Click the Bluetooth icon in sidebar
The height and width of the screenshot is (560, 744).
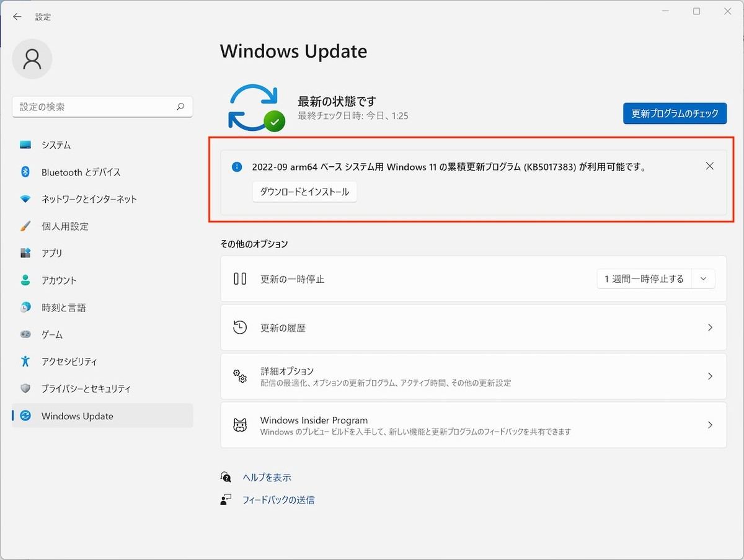(x=25, y=172)
